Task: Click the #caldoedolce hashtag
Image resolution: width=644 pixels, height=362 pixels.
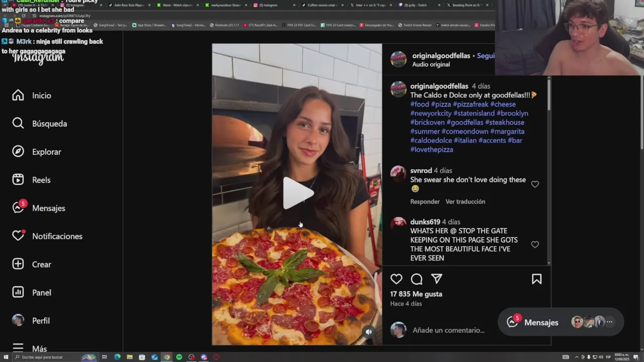Action: pos(431,140)
